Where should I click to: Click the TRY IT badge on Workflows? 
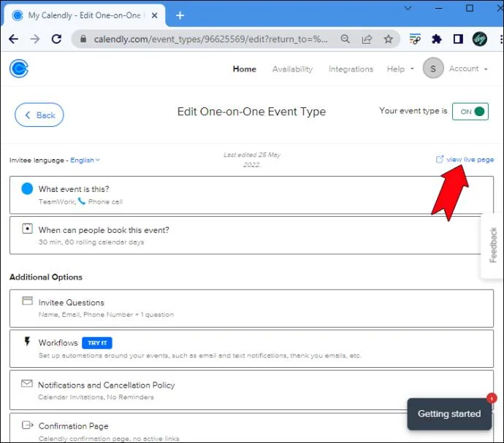[x=97, y=343]
